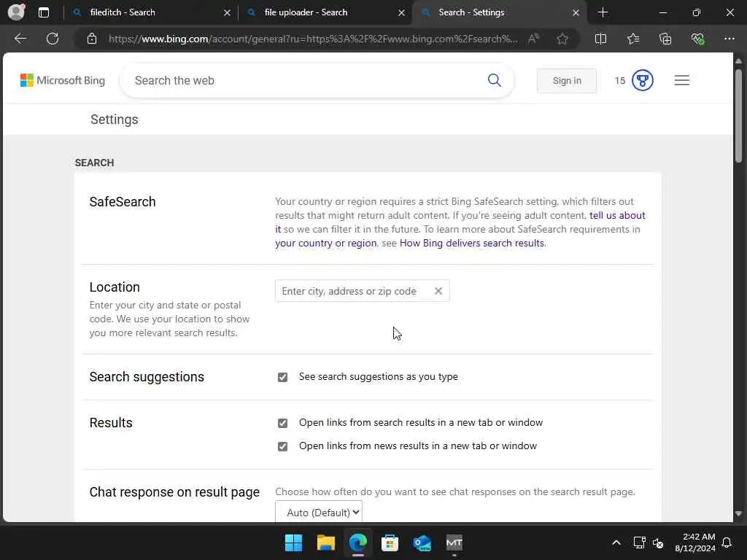Click the page vertical scrollbar thumb

(738, 116)
